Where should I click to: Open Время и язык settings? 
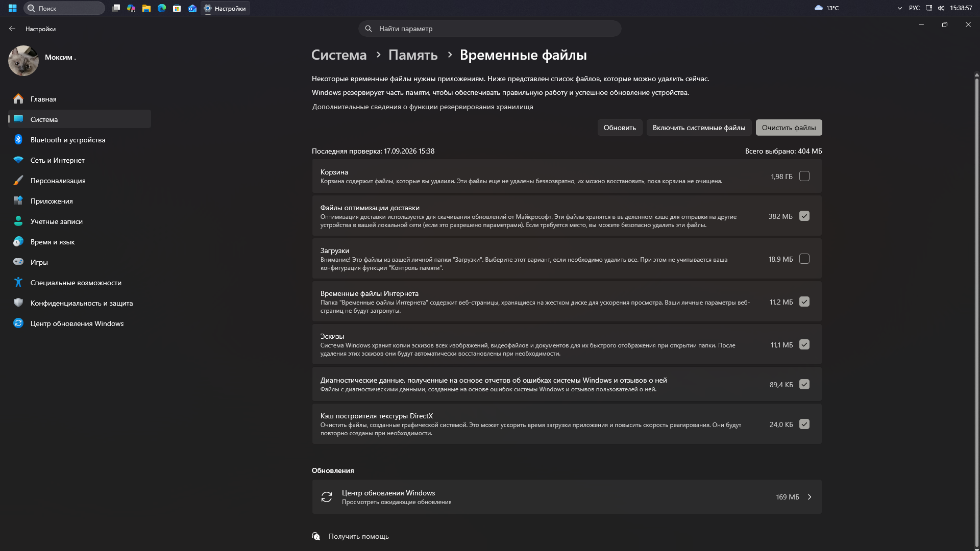click(x=80, y=242)
